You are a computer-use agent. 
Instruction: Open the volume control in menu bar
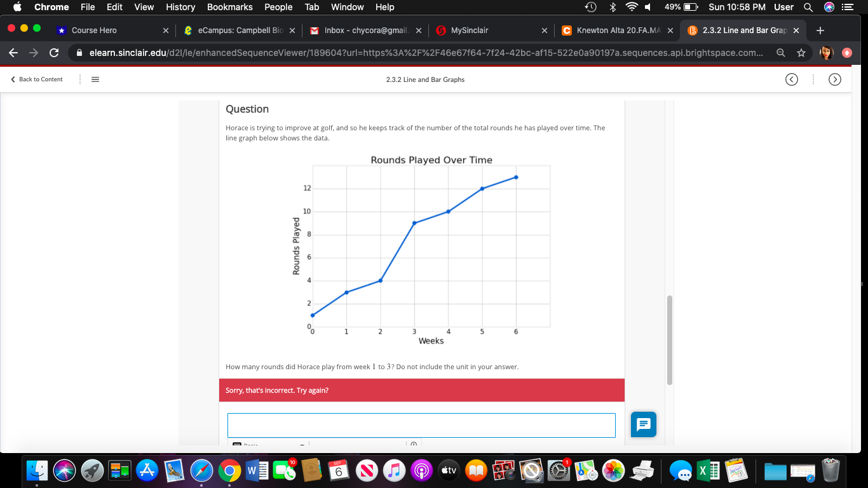click(x=648, y=7)
